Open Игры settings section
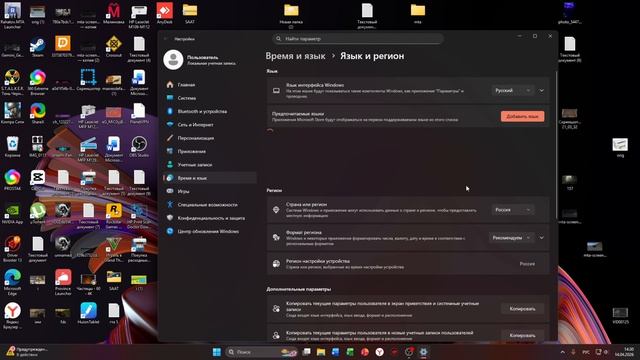Screen dimensions: 640x360 [210, 191]
